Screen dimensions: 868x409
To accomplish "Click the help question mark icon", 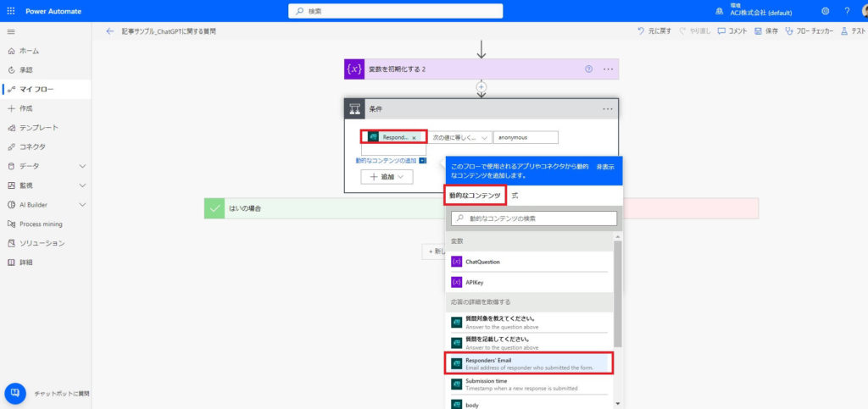I will 847,11.
